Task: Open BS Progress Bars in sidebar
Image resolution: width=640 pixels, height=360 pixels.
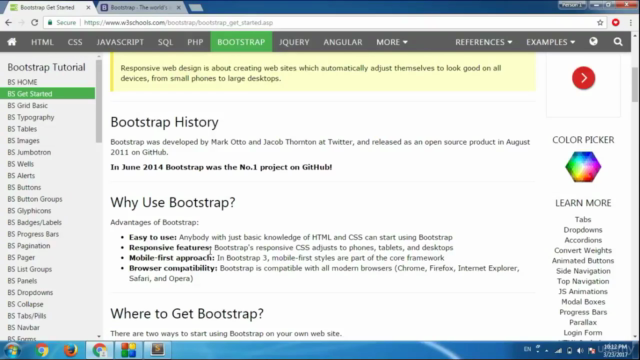Action: pyautogui.click(x=33, y=234)
